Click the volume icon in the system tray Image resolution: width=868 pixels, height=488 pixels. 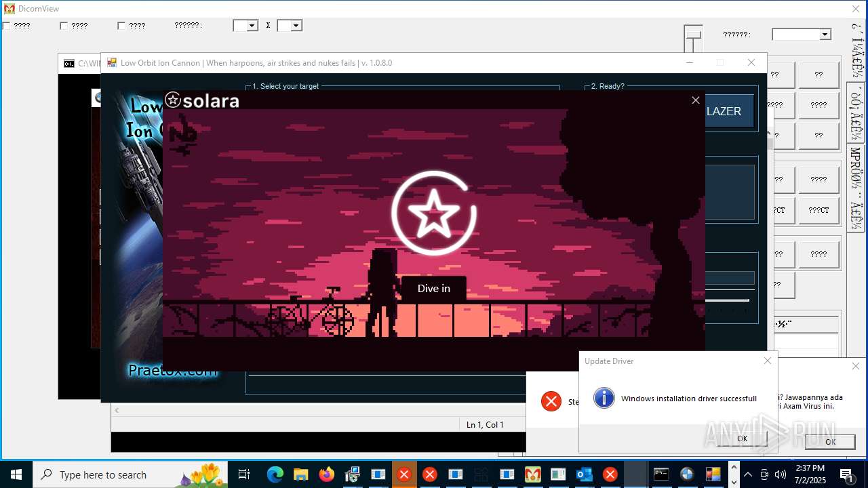(781, 474)
